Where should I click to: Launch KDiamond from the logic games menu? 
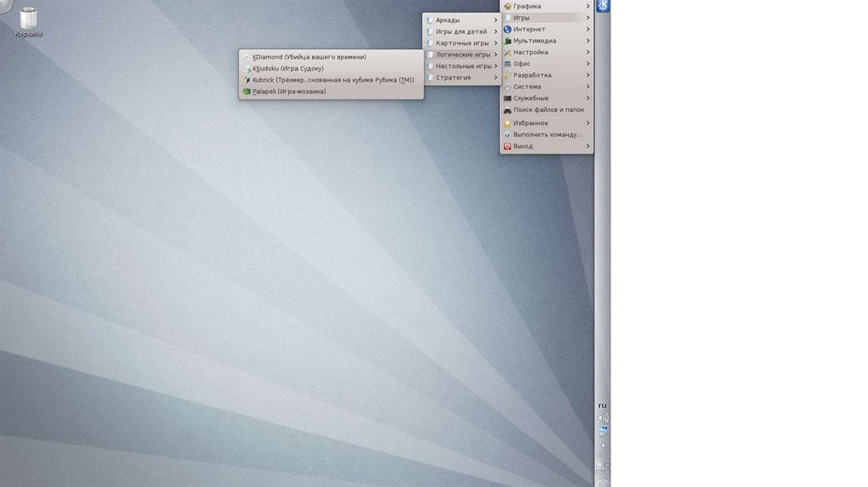pyautogui.click(x=309, y=57)
